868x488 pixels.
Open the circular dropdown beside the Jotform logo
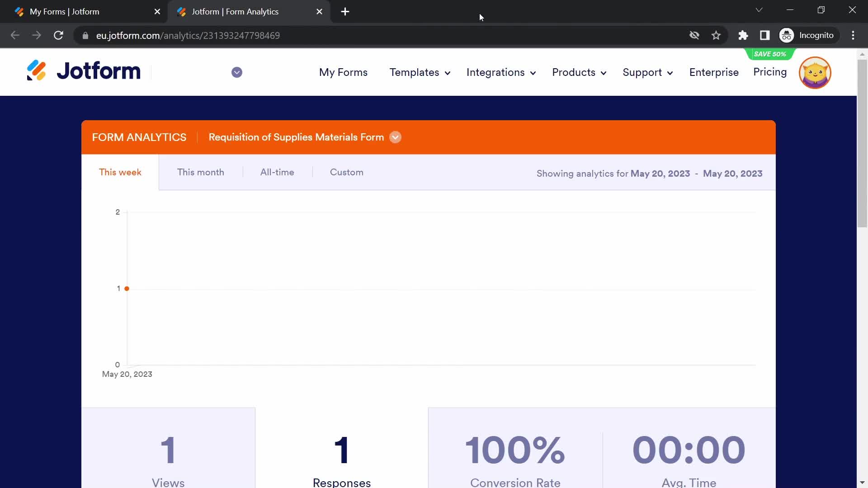click(x=237, y=72)
